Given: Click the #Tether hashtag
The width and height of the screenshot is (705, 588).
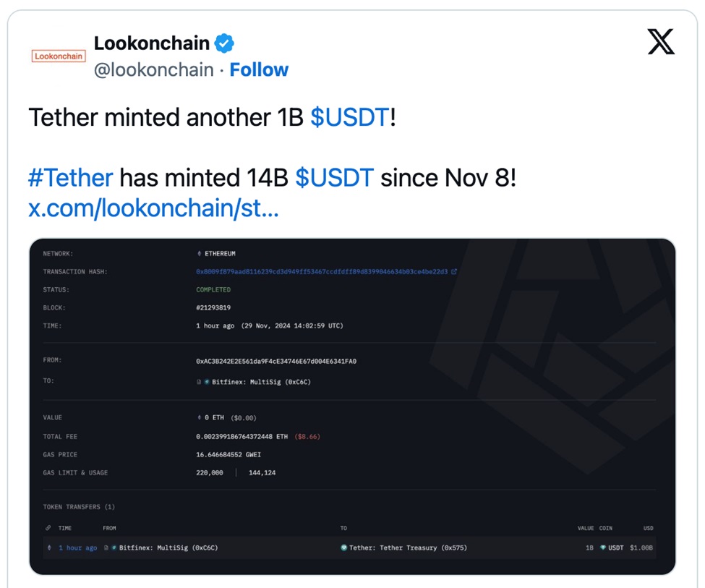Looking at the screenshot, I should [x=71, y=177].
